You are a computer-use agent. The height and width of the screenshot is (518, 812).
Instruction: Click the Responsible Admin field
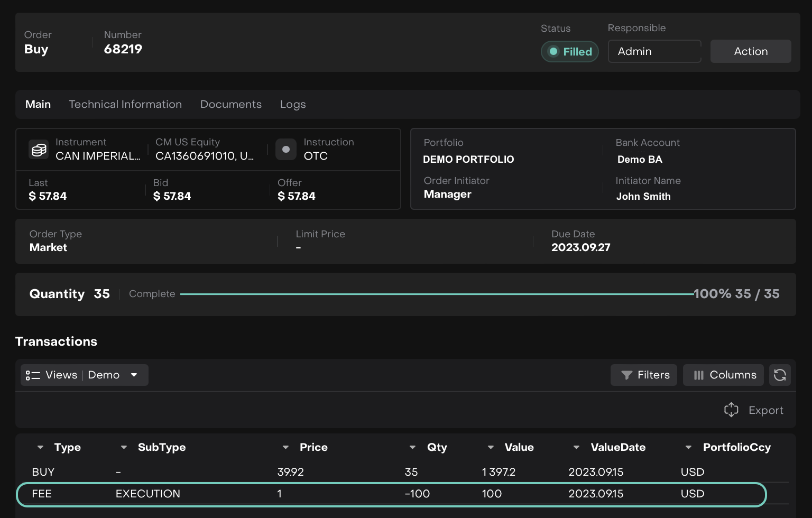click(x=654, y=52)
